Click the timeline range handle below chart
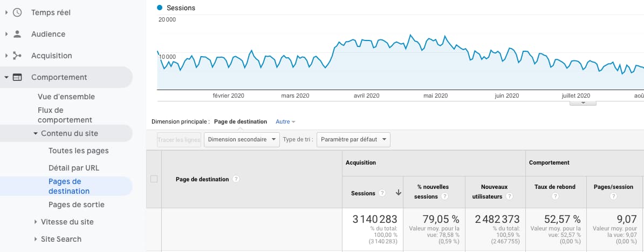Screen dimensions: 644x252 [583, 103]
